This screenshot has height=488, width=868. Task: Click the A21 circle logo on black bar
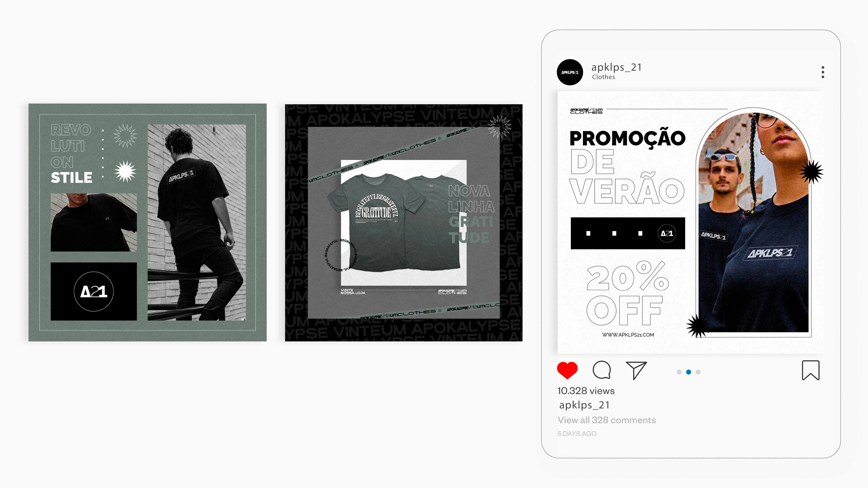pyautogui.click(x=667, y=233)
